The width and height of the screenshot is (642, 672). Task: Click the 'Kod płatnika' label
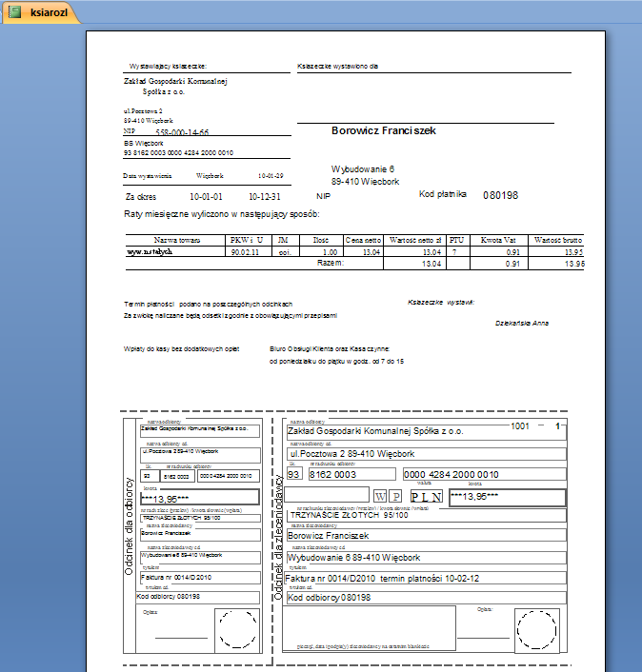[x=443, y=194]
